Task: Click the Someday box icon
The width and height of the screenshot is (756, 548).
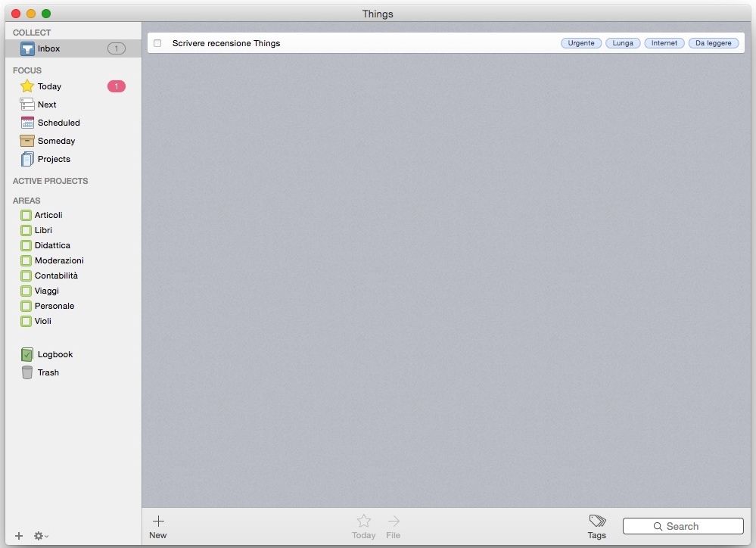Action: [27, 141]
